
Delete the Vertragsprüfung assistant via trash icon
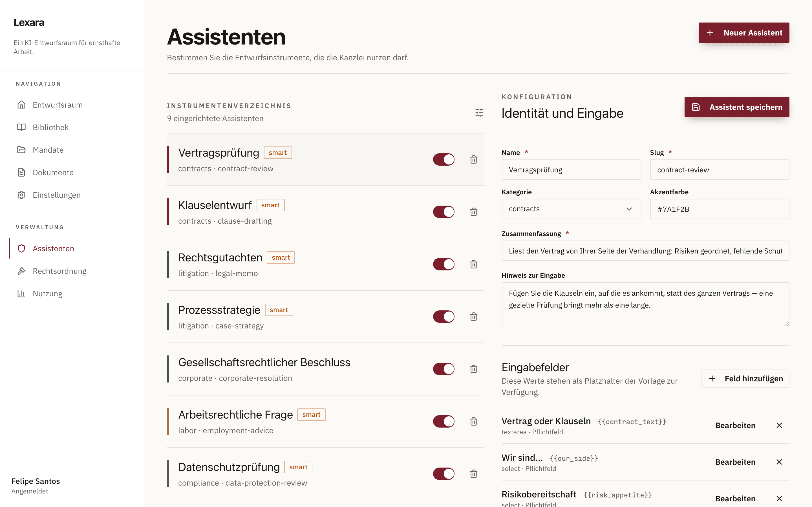[x=473, y=159]
